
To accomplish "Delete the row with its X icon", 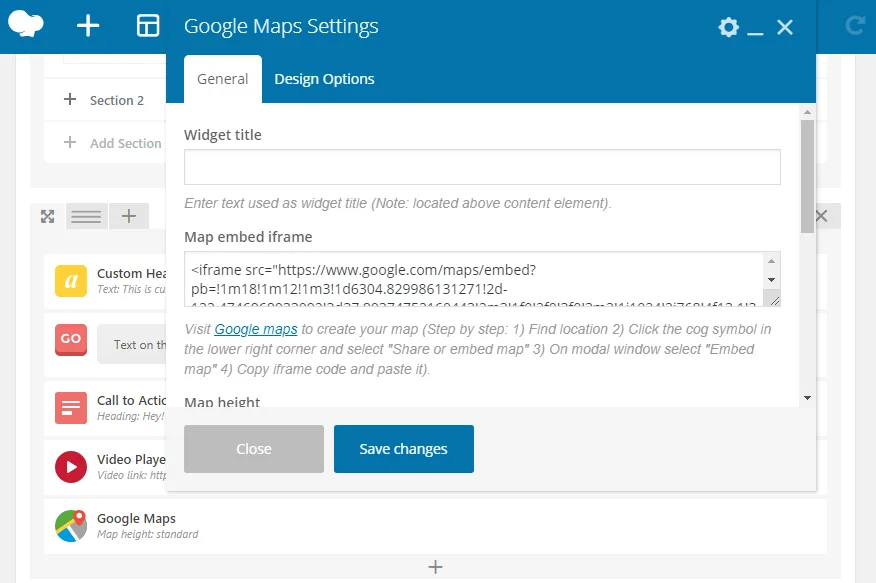I will pos(821,216).
